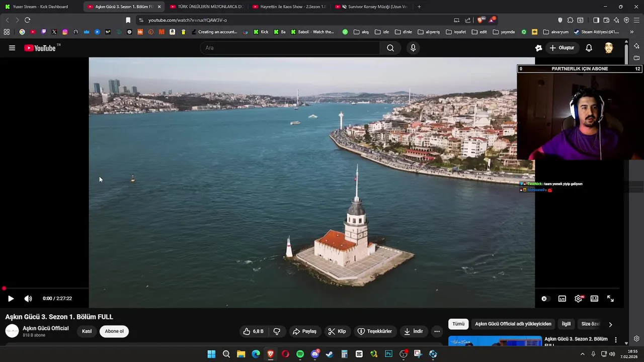Enter fullscreen mode in the player

pyautogui.click(x=610, y=299)
